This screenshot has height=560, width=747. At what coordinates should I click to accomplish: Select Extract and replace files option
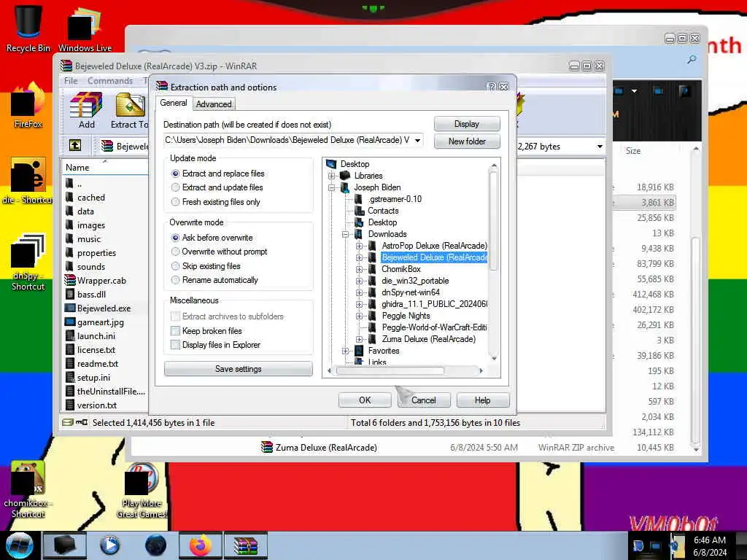175,174
